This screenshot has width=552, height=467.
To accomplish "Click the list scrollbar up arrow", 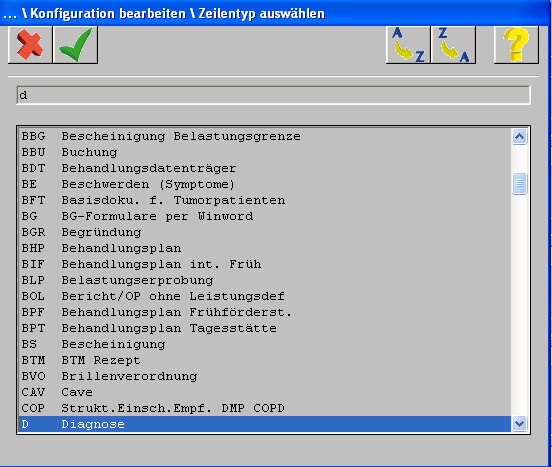I will (520, 137).
